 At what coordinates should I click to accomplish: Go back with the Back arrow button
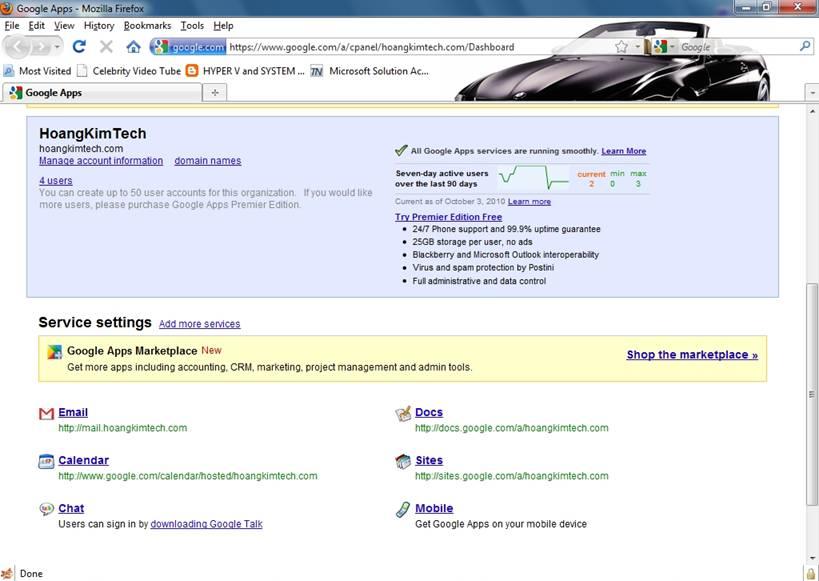pos(18,47)
